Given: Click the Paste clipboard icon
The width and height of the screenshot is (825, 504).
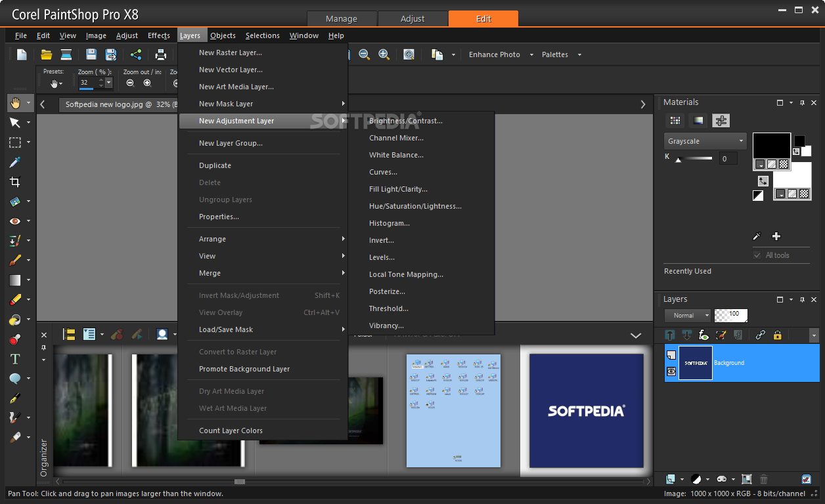Looking at the screenshot, I should pyautogui.click(x=437, y=55).
